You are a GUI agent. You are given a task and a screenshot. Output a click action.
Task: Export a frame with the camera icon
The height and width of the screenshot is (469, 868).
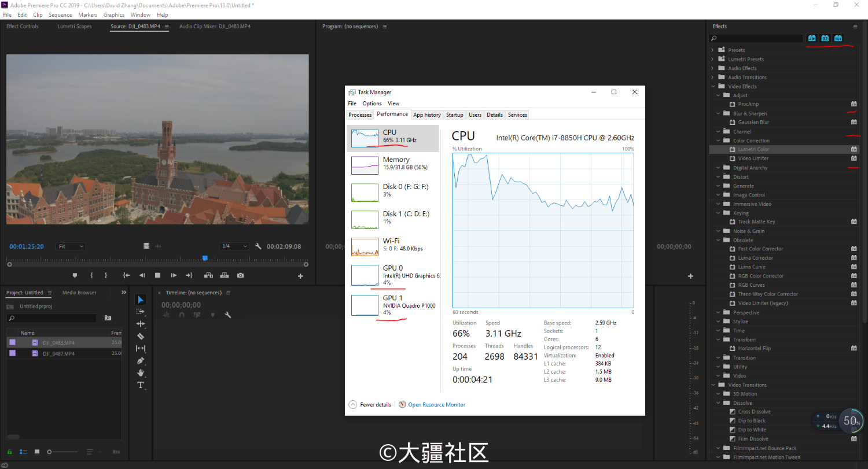(240, 275)
